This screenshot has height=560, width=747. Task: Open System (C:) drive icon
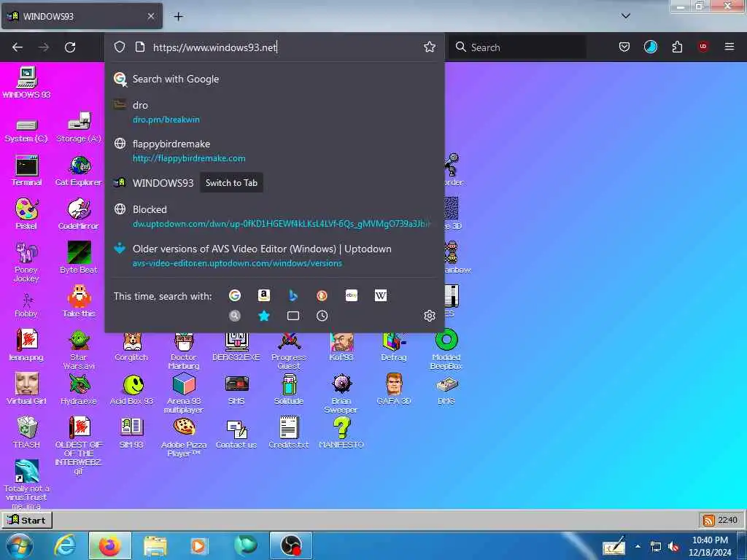pos(26,131)
